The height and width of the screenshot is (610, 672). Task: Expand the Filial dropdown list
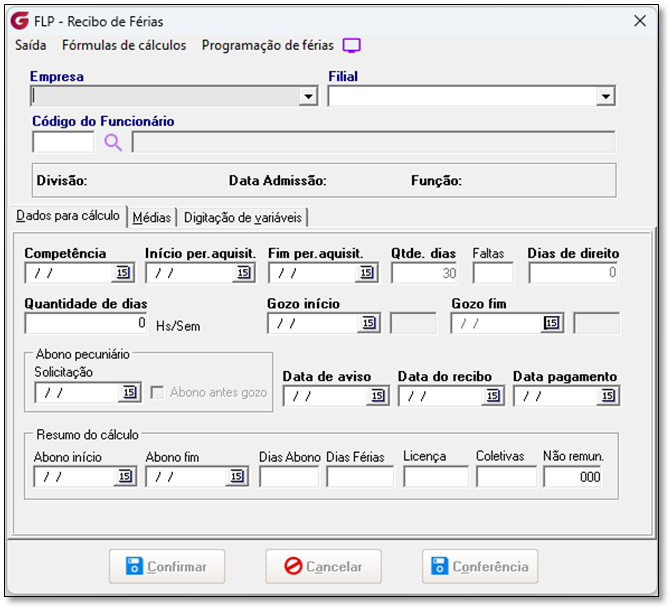[x=606, y=96]
